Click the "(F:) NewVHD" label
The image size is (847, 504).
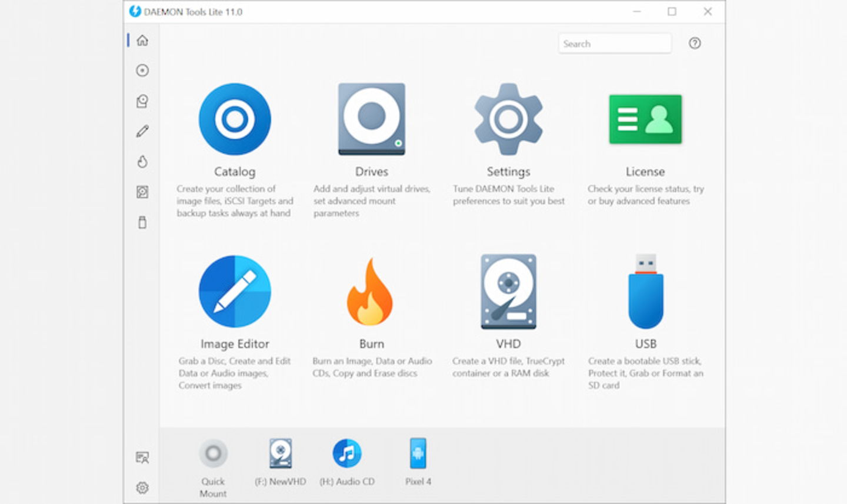[281, 482]
